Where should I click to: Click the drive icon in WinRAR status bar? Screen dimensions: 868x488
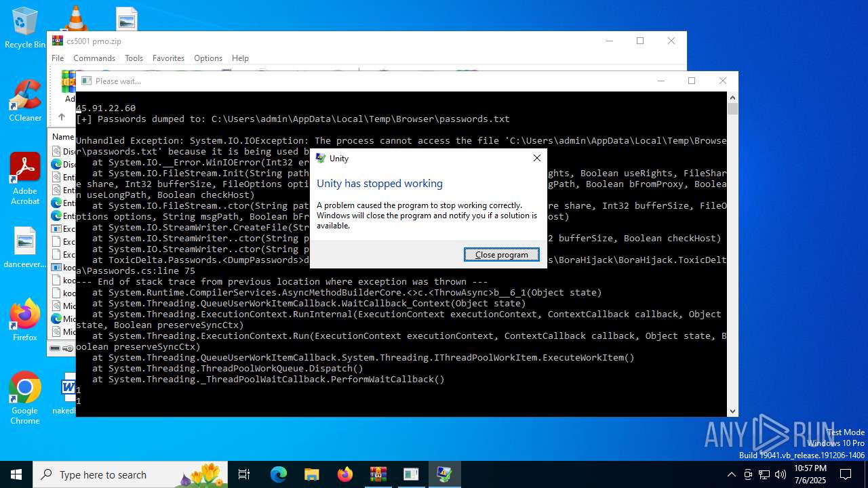56,348
